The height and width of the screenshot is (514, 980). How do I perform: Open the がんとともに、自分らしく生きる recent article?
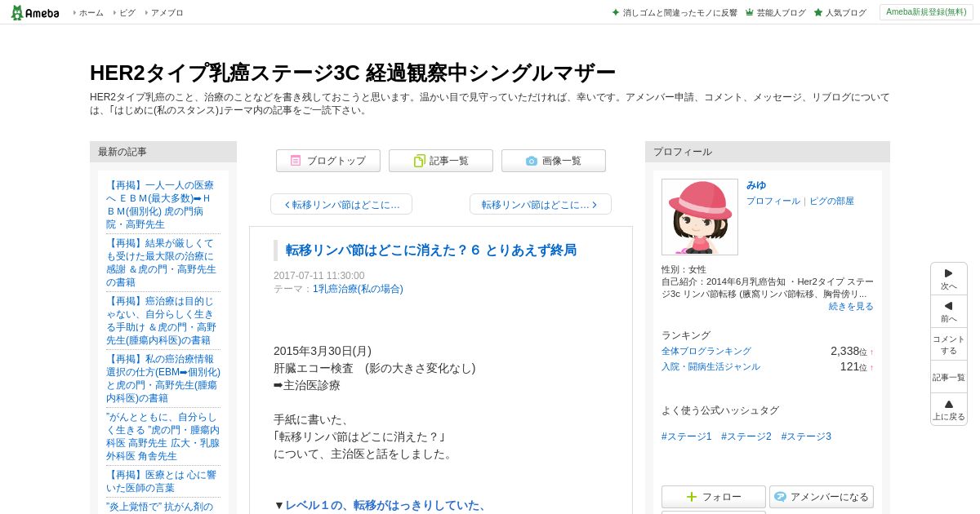pos(163,436)
